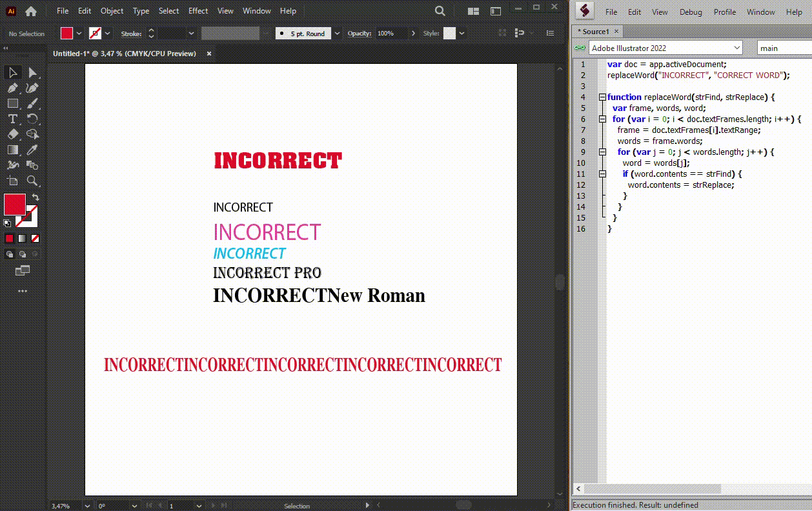Go to Illustrator Home screen
Screen dimensions: 812x511
[x=30, y=11]
